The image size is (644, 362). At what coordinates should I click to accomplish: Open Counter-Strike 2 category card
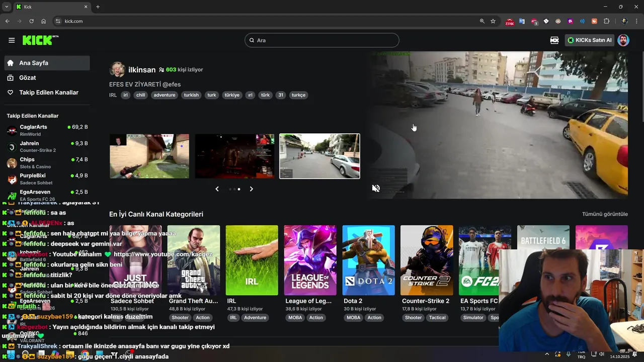(427, 260)
